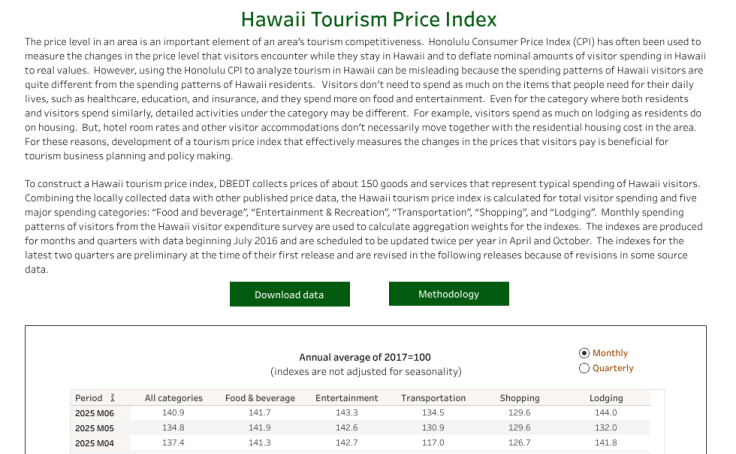Screen dimensions: 736x454
Task: Click the All categories column header
Action: [x=173, y=398]
